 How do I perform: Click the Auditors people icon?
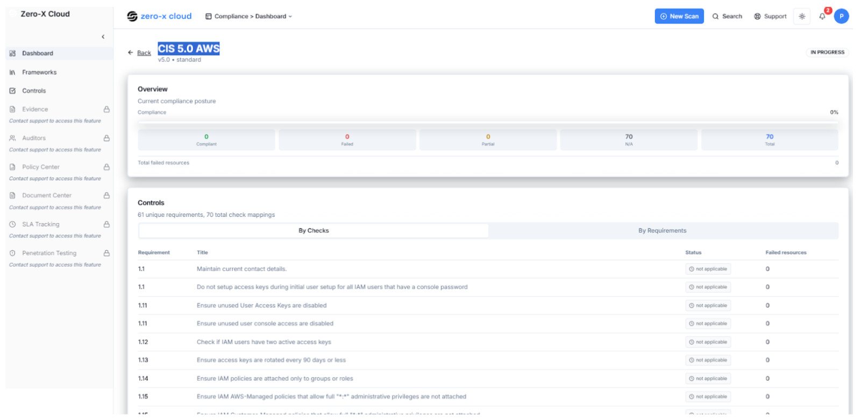(12, 138)
